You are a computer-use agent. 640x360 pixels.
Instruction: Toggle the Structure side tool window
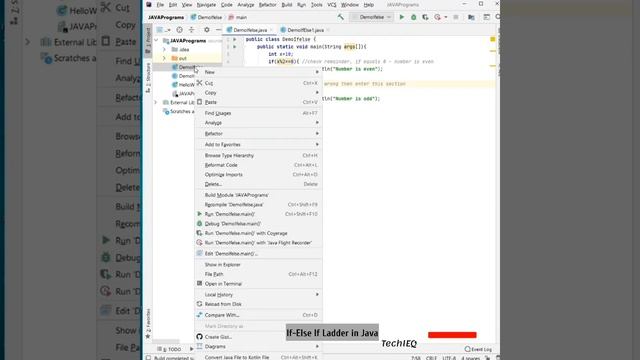(x=148, y=78)
